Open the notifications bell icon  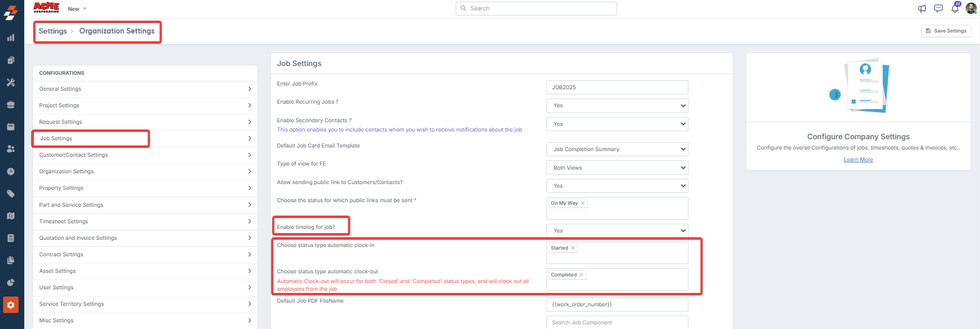pos(955,9)
